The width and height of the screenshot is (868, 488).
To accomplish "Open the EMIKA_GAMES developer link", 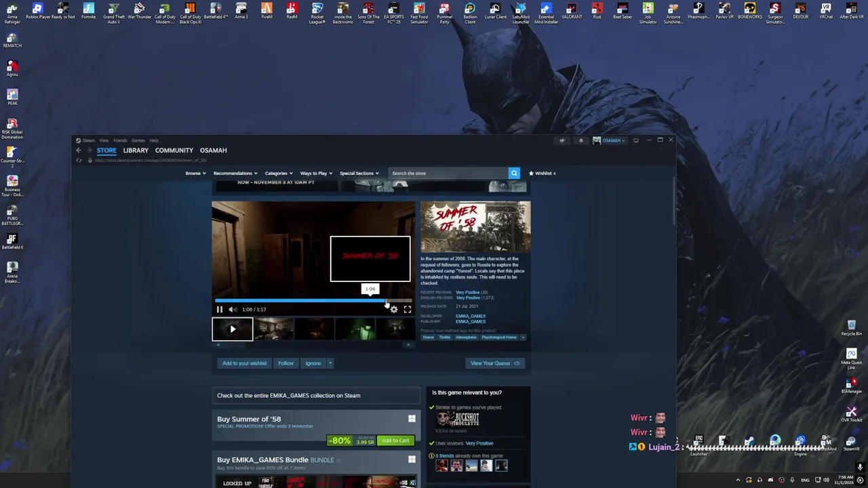I will [471, 316].
